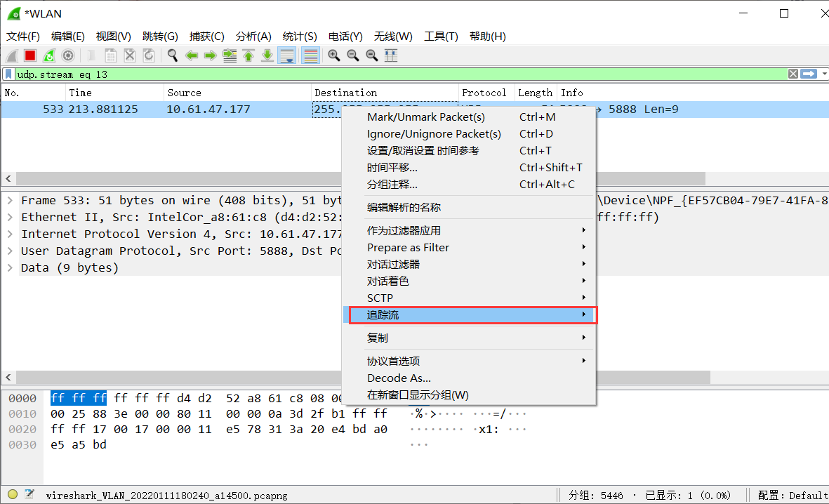Jump to the last packet icon
This screenshot has width=829, height=504.
coord(267,55)
